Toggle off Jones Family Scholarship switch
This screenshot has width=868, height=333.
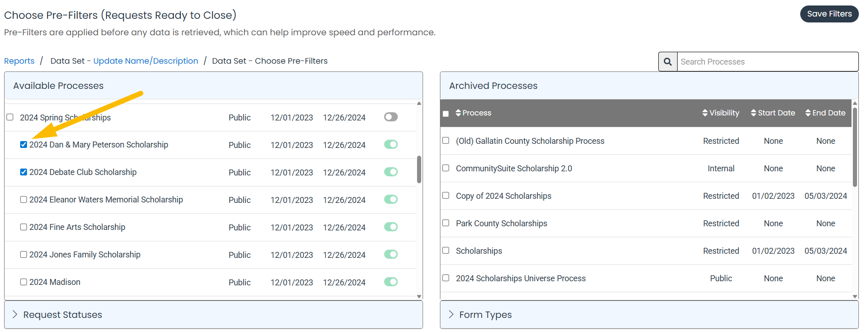[391, 254]
